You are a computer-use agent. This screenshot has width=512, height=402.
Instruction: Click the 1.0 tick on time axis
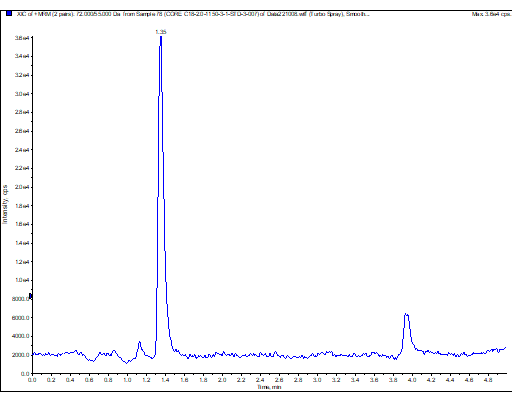coord(127,380)
